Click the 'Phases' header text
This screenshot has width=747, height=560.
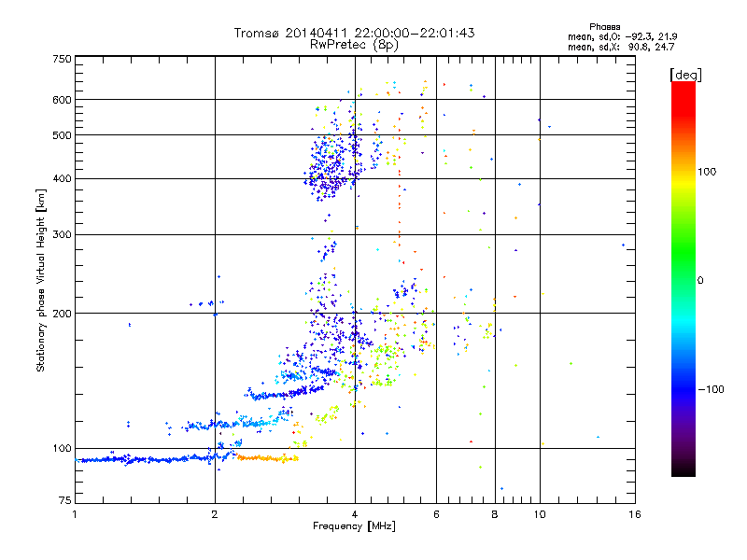pyautogui.click(x=604, y=27)
